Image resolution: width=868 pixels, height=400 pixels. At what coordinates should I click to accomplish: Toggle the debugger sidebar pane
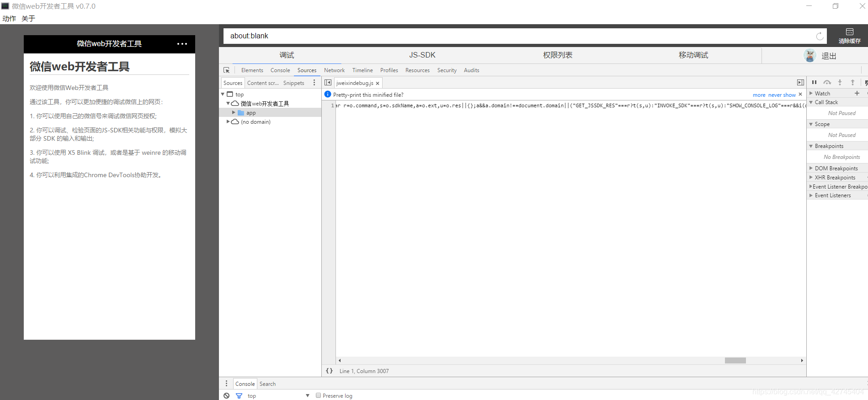point(800,83)
